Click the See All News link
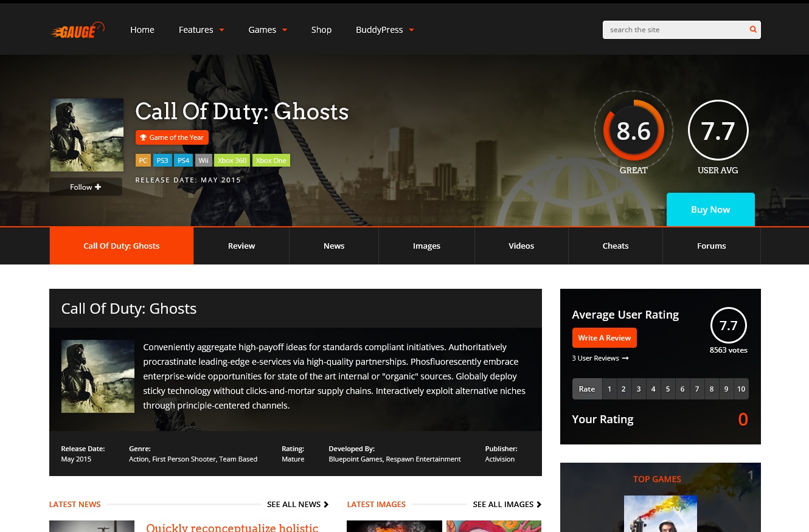The height and width of the screenshot is (532, 809). [x=298, y=504]
